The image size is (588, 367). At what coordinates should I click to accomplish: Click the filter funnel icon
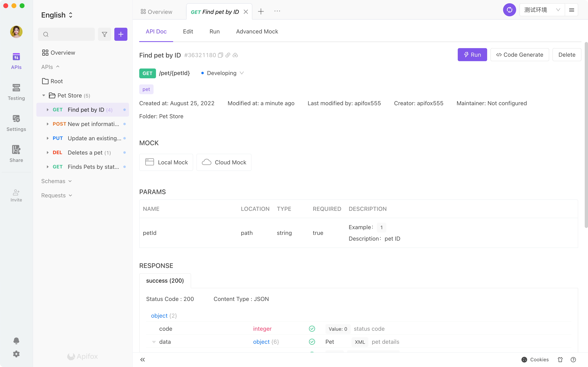point(105,34)
